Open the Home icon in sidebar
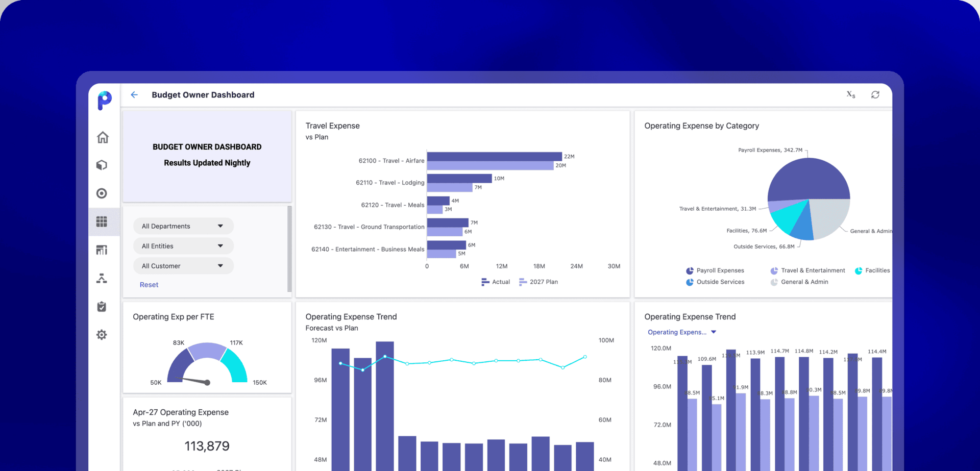 point(103,137)
